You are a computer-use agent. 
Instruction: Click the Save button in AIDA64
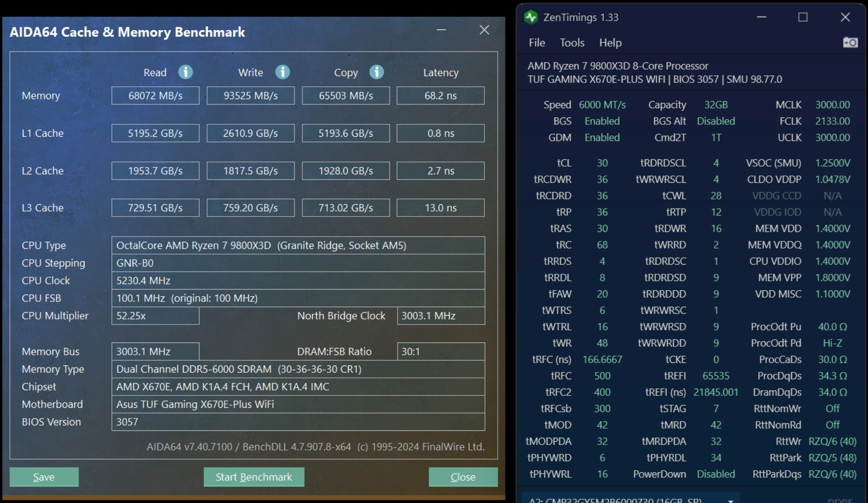pos(44,477)
